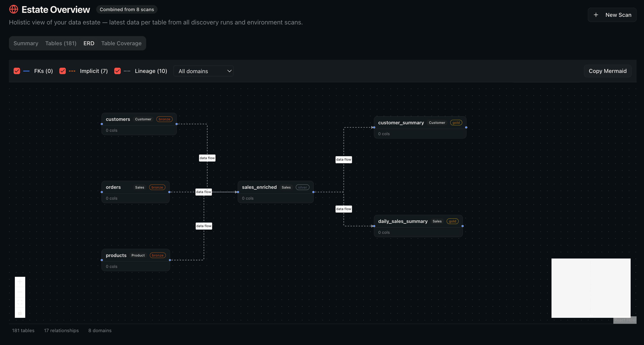Click the 8 domains footer count
Image resolution: width=644 pixels, height=345 pixels.
coord(100,330)
